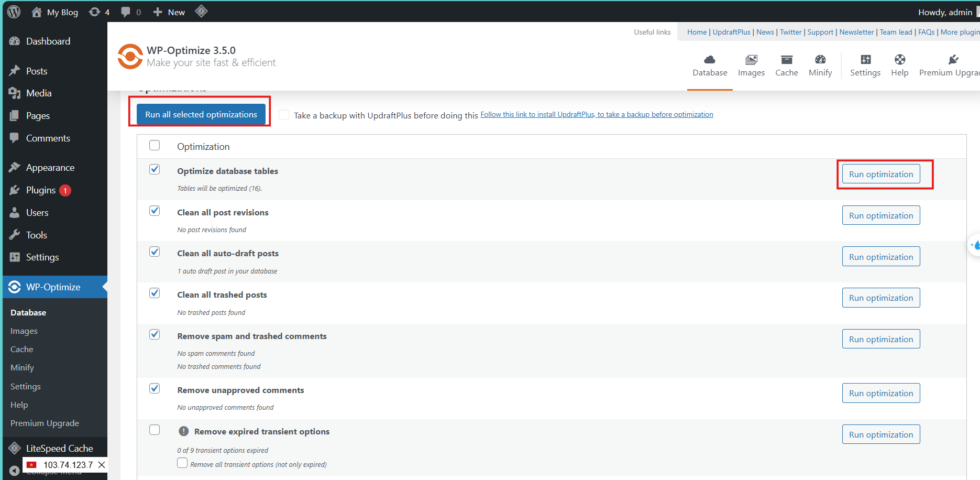The image size is (980, 480).
Task: Uncheck Remove unapproved comments checkbox
Action: [155, 388]
